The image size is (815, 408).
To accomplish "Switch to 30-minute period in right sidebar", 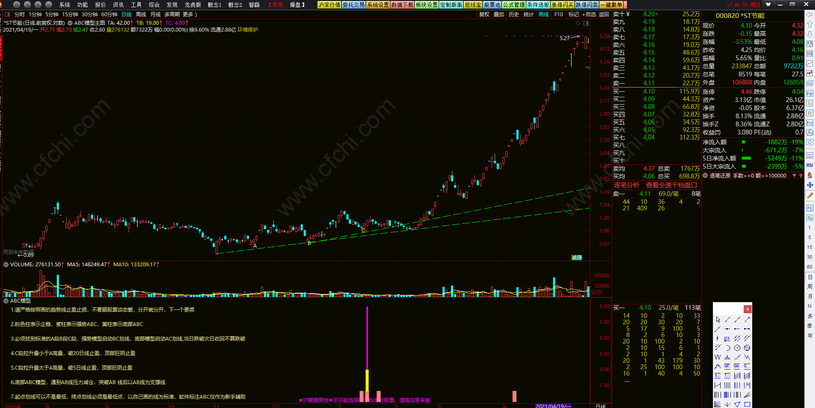I will pos(810,257).
